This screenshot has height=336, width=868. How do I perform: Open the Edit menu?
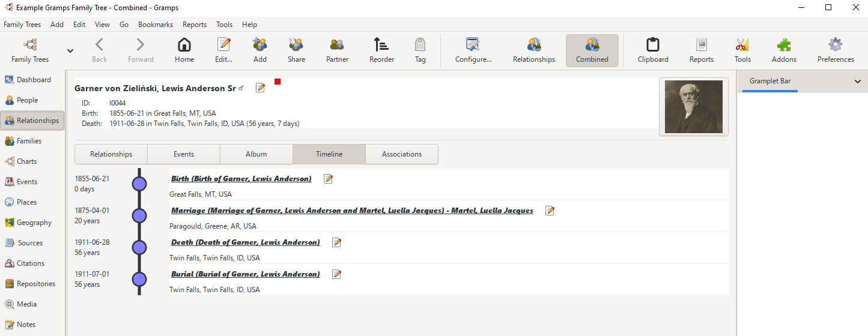[x=79, y=25]
